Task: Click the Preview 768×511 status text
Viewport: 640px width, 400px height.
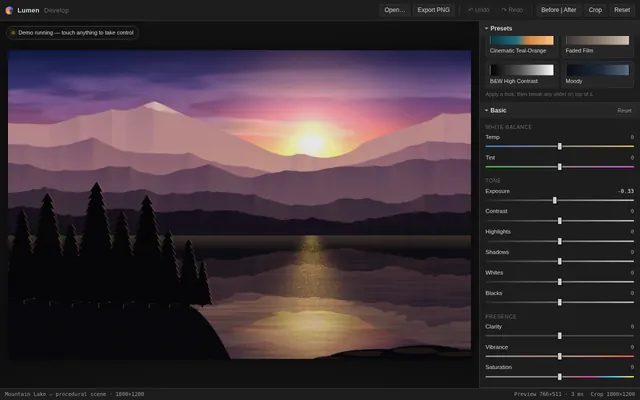Action: [x=538, y=394]
